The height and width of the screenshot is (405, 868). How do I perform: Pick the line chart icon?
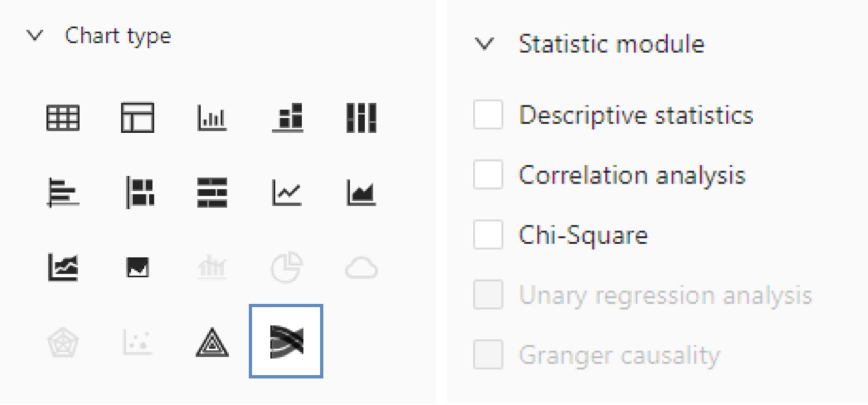point(287,192)
